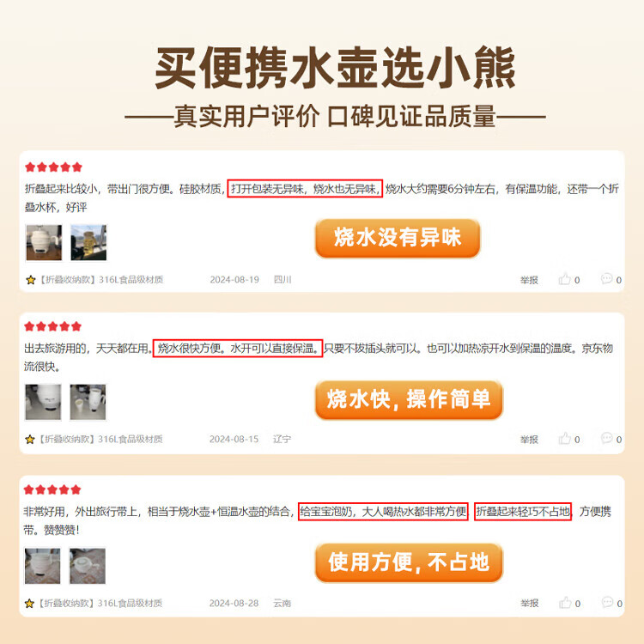Open the second photo in the 四川 review
This screenshot has width=644, height=644.
[88, 242]
